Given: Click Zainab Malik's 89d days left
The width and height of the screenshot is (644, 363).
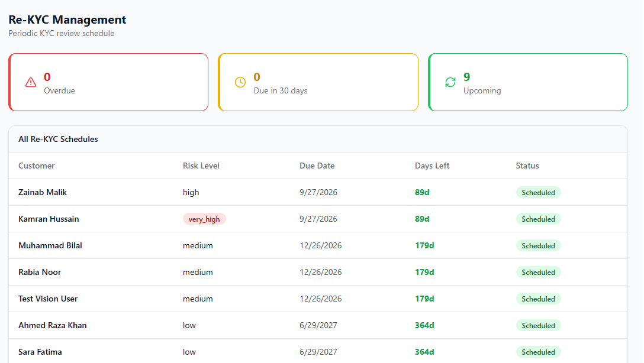Looking at the screenshot, I should (422, 192).
